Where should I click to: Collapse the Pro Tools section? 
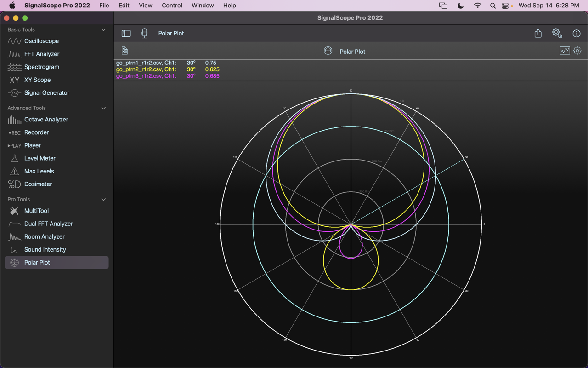click(x=103, y=199)
